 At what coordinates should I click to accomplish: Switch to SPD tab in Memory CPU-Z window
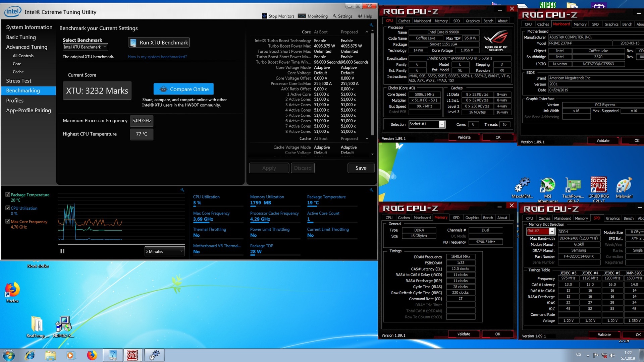point(456,218)
